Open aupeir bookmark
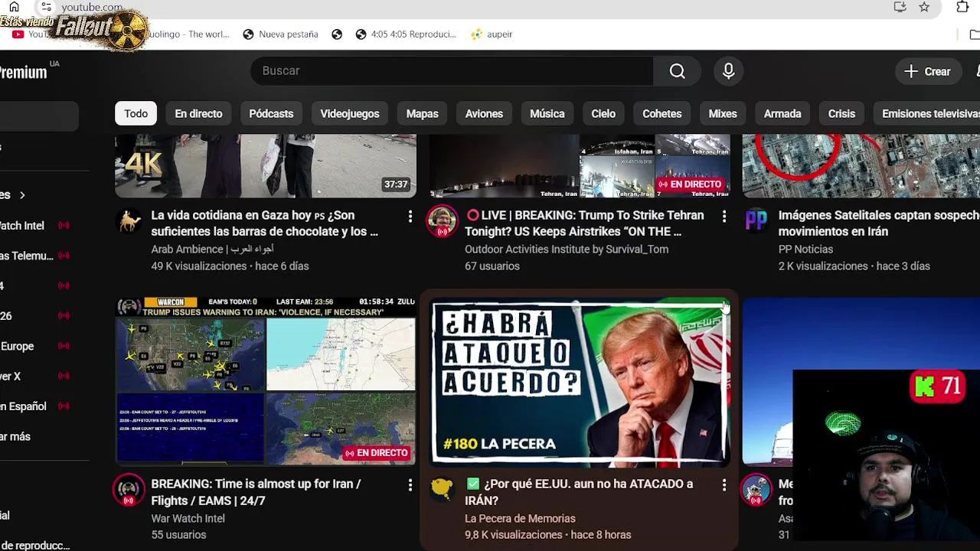Screen dimensions: 980x551 [x=492, y=34]
